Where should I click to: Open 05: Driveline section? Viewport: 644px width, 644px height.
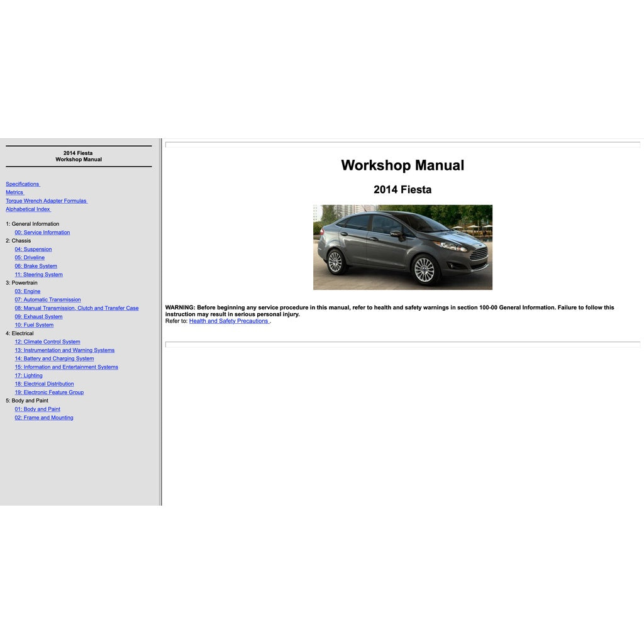pyautogui.click(x=30, y=257)
